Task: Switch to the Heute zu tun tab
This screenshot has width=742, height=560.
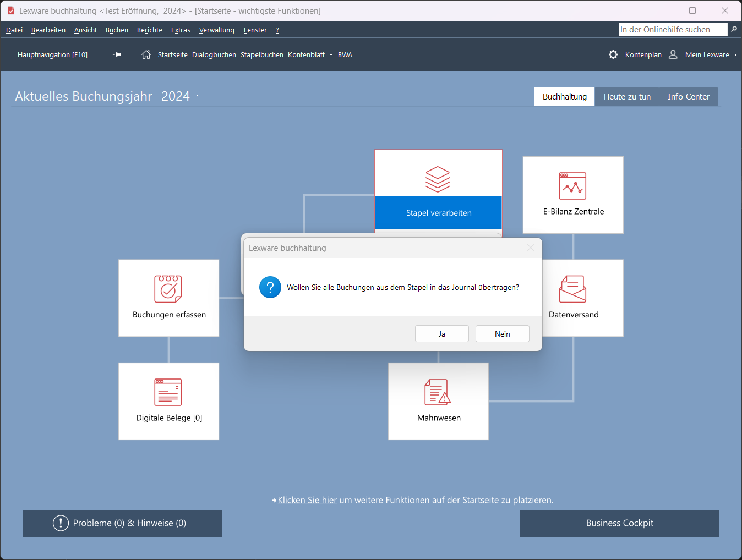Action: (627, 96)
